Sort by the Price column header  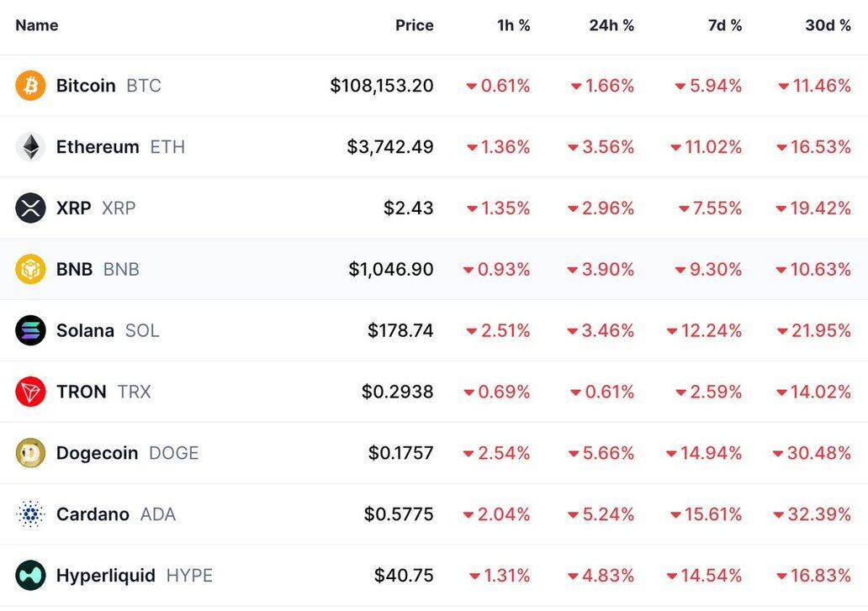pyautogui.click(x=414, y=25)
